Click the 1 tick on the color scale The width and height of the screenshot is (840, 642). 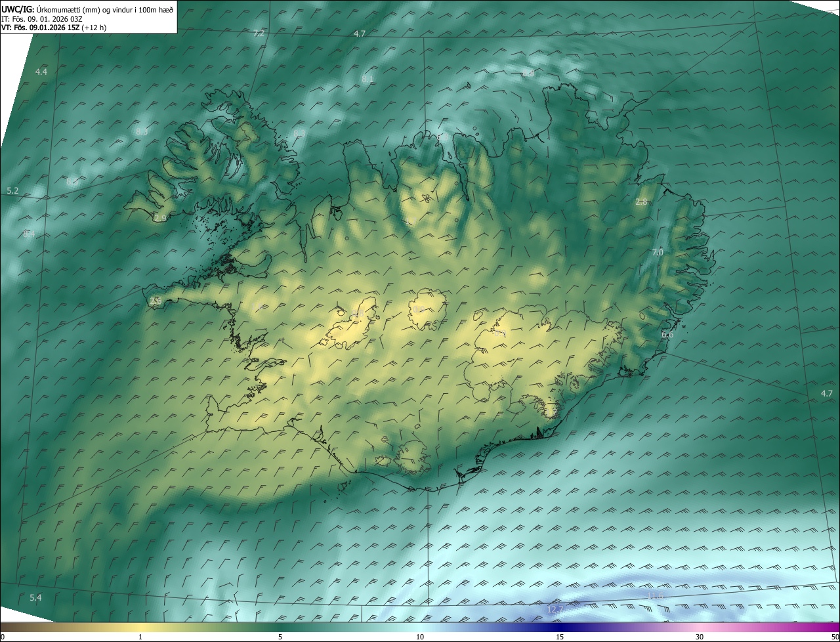(140, 637)
